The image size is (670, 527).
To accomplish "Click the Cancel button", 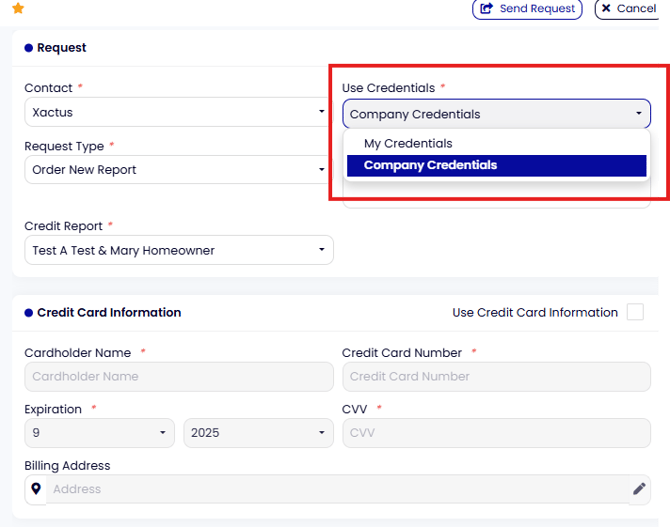I will tap(628, 9).
